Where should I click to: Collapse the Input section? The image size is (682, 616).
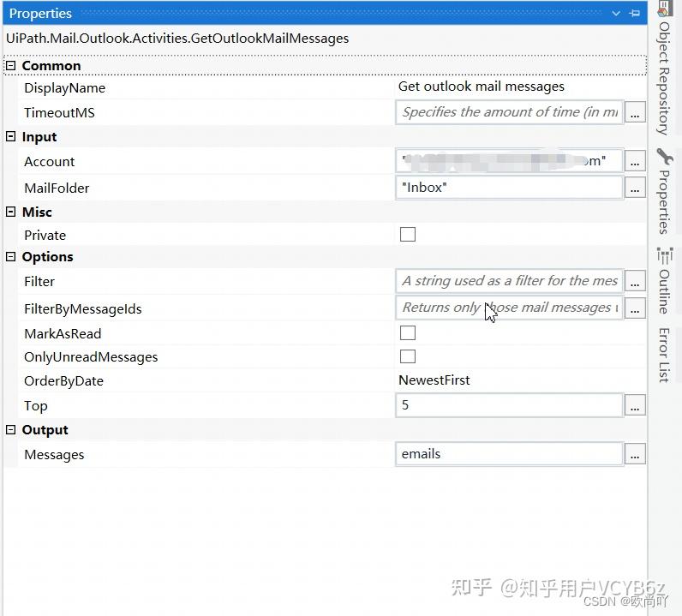pos(10,136)
